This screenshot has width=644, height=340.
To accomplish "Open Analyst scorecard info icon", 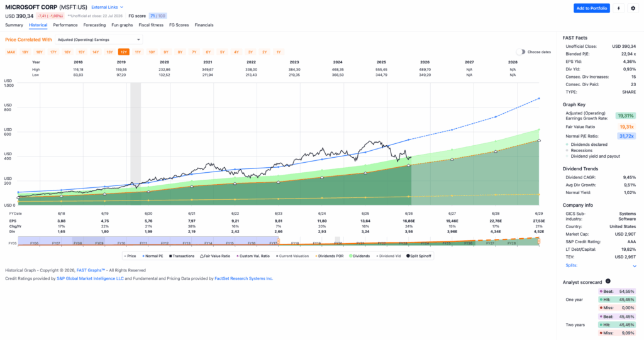I will [608, 282].
